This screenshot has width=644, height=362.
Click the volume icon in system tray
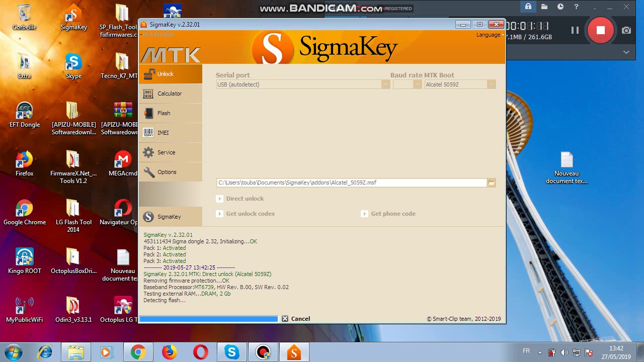tap(564, 353)
